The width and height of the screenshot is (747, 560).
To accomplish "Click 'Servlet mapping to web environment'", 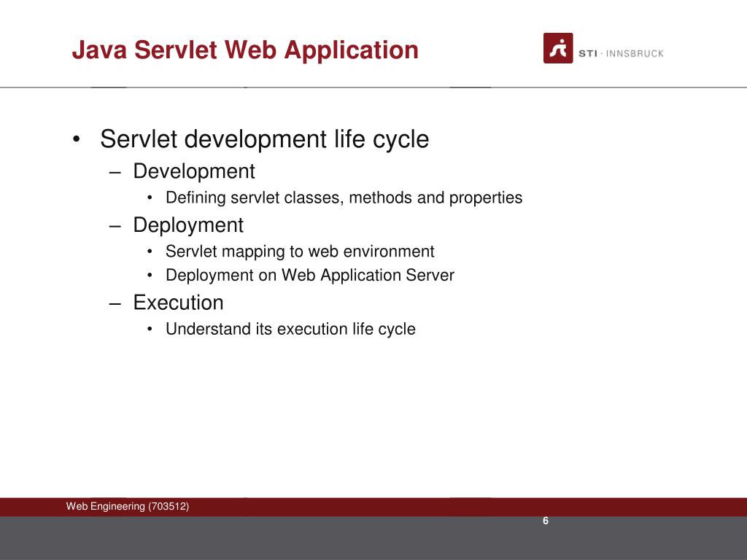I will (300, 252).
